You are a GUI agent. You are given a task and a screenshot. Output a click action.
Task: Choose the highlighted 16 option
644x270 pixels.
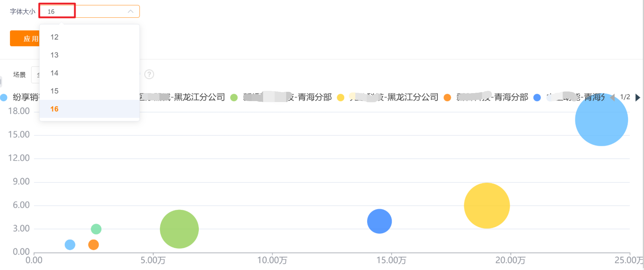click(x=54, y=109)
